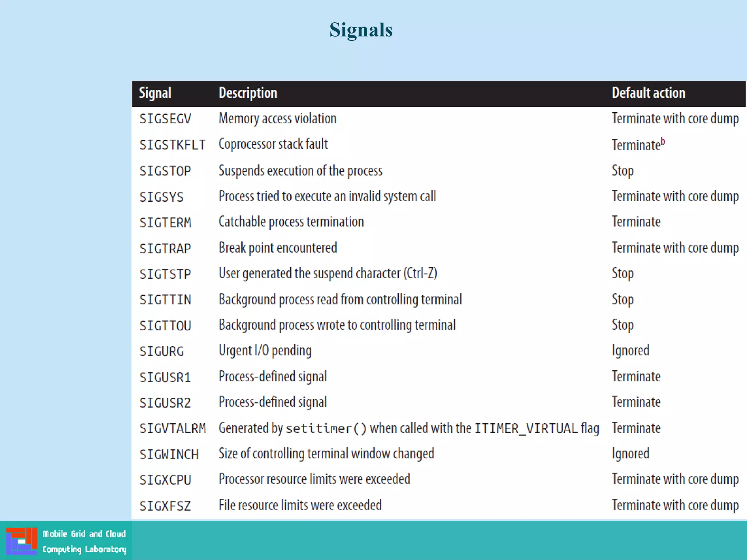Click SIGXCPU's 'Terminate with core dump' action
The height and width of the screenshot is (560, 747).
point(675,479)
